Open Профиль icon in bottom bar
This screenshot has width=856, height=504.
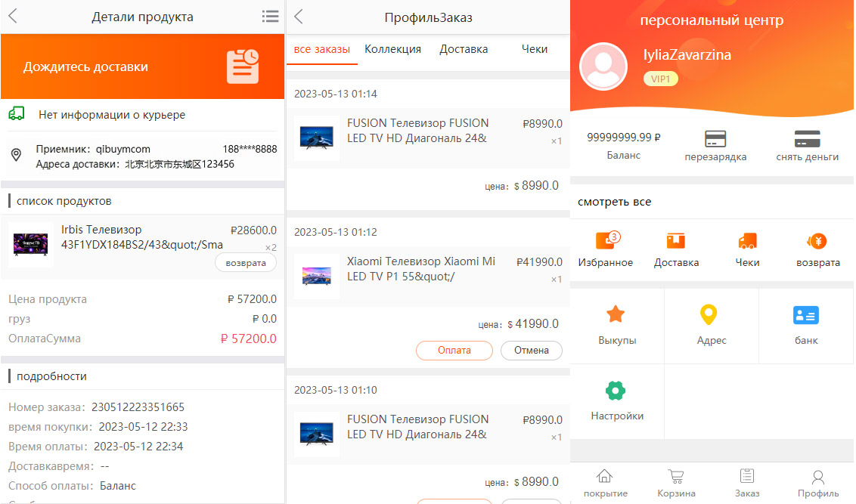(817, 478)
